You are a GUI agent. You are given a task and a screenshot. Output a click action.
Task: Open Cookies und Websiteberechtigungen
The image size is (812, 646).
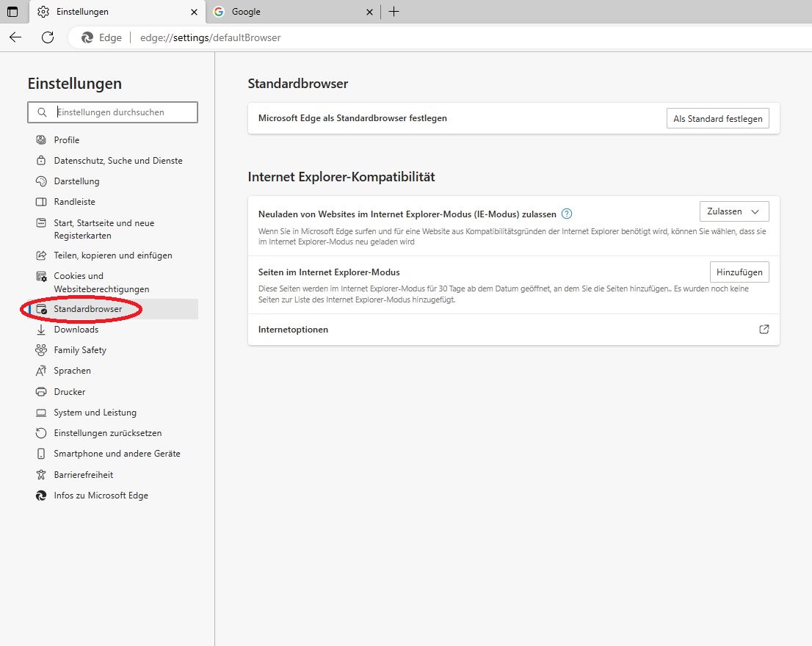(101, 283)
